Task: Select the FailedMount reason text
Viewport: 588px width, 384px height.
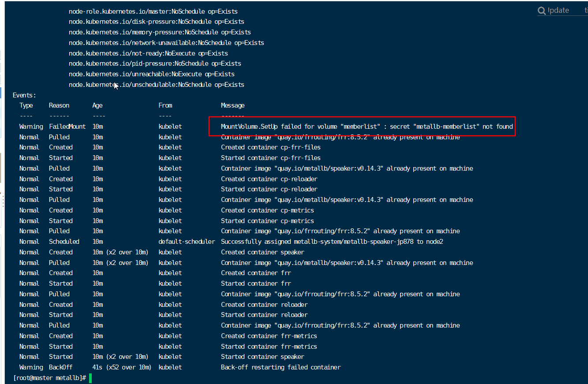Action: [67, 127]
